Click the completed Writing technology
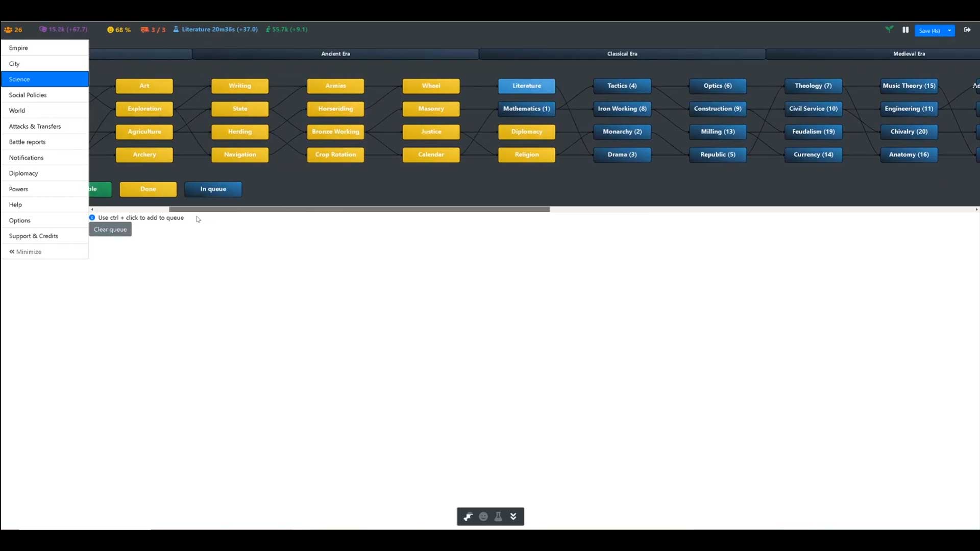 tap(240, 86)
